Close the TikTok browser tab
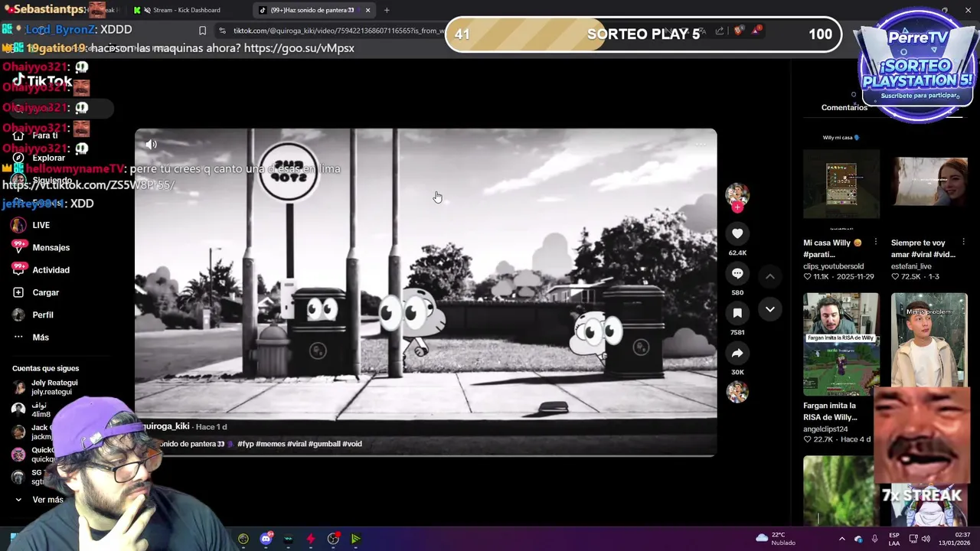This screenshot has height=551, width=980. [x=367, y=10]
